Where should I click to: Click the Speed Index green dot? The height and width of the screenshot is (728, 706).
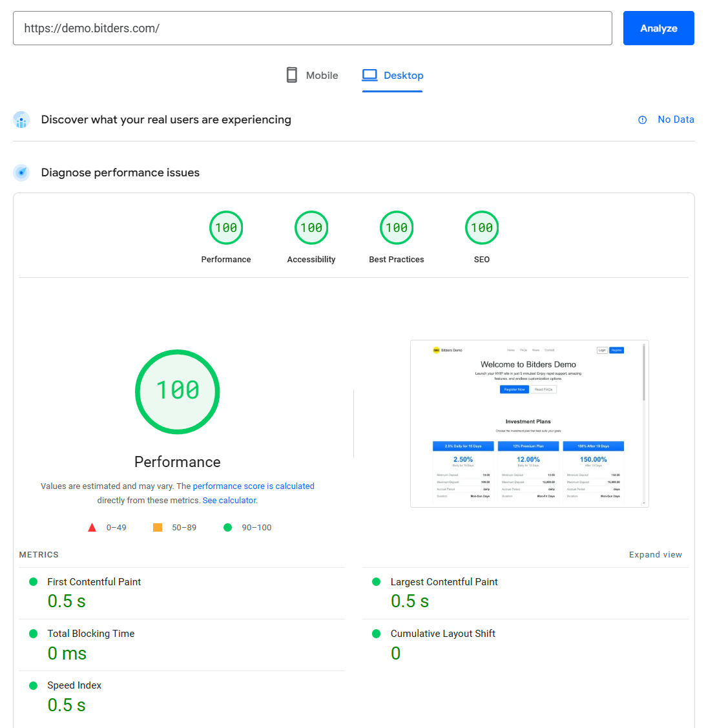click(x=33, y=686)
